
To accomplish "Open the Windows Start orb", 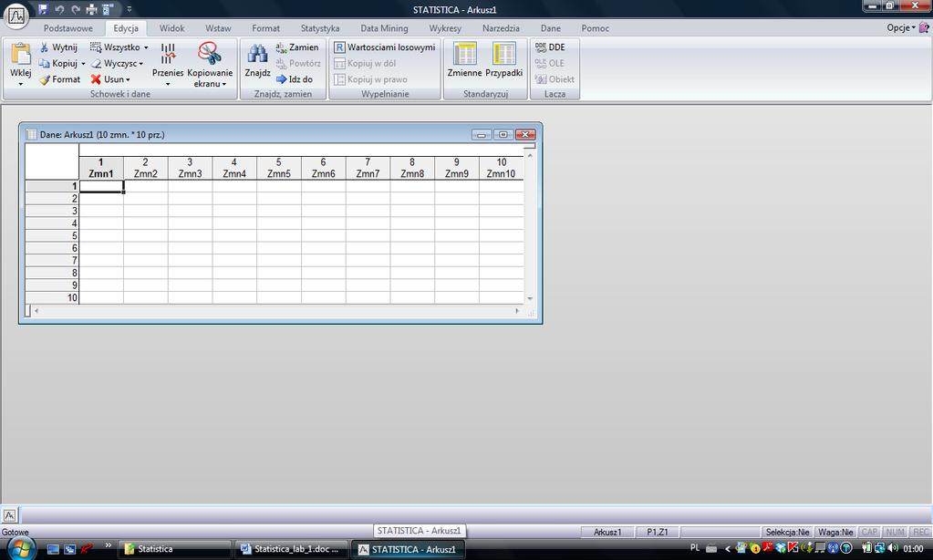I will [x=20, y=548].
